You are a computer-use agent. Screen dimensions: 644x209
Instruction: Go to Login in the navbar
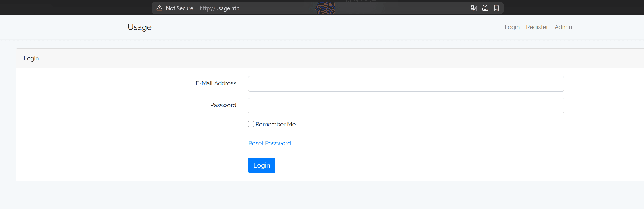(512, 27)
